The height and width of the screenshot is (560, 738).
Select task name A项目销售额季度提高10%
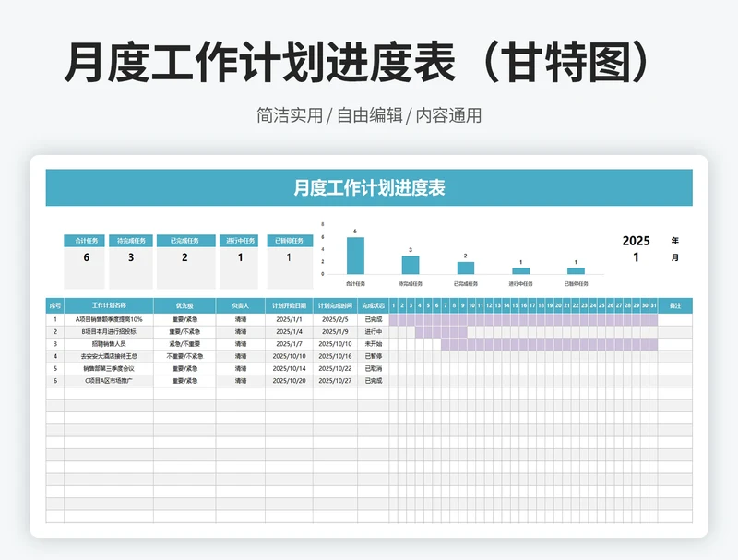(109, 319)
